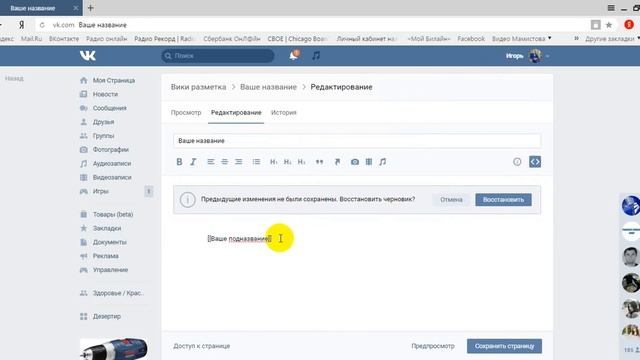Click the VK search field
This screenshot has width=640, height=360.
click(x=218, y=56)
